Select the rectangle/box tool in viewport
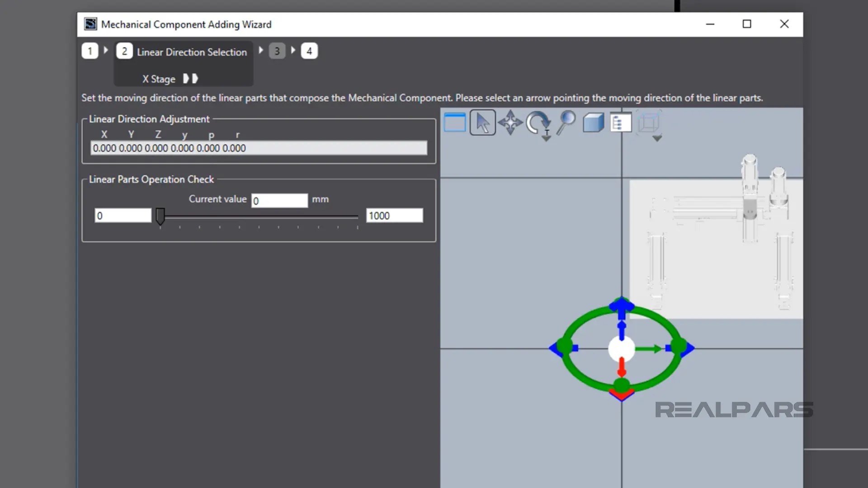 455,122
